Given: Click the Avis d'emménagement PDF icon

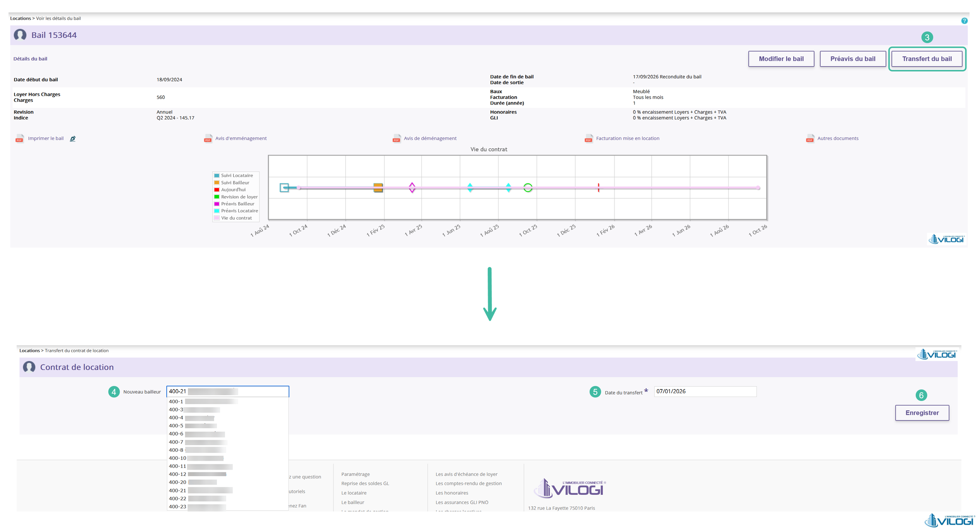Looking at the screenshot, I should (208, 139).
